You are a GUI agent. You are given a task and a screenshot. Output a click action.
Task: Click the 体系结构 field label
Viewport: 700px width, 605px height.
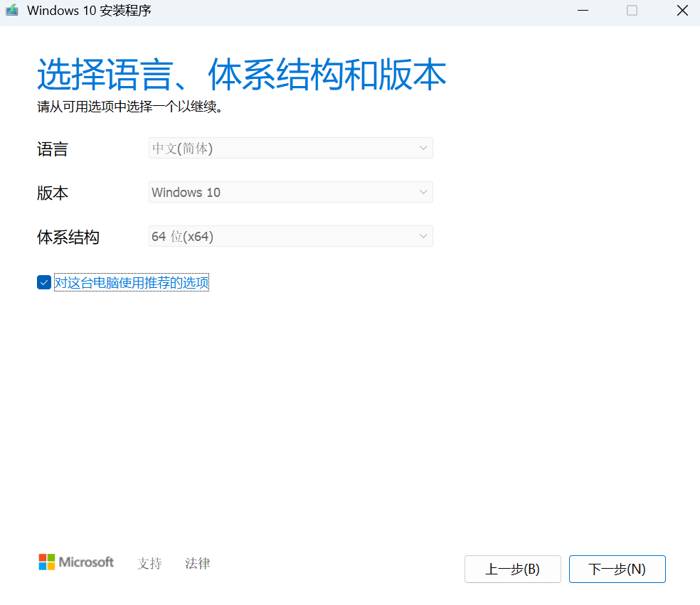(x=68, y=237)
